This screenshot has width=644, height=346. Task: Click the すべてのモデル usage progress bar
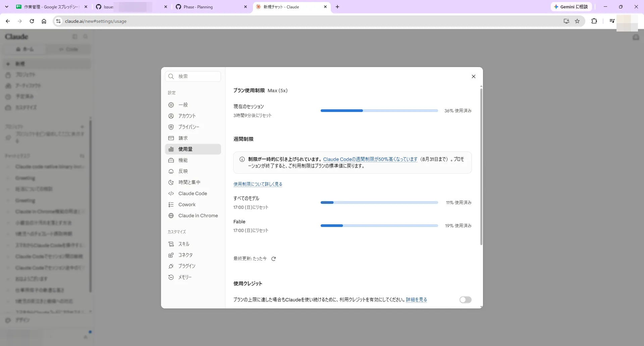[379, 203]
